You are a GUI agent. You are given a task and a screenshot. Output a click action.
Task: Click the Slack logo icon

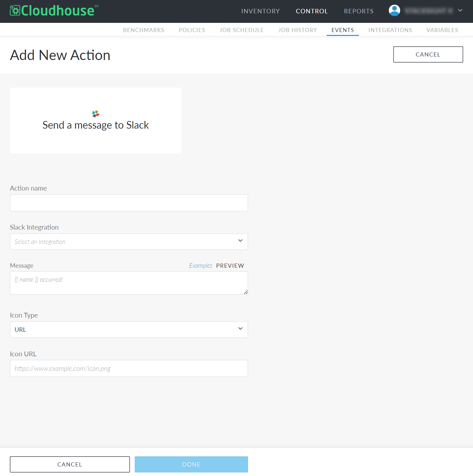(96, 114)
